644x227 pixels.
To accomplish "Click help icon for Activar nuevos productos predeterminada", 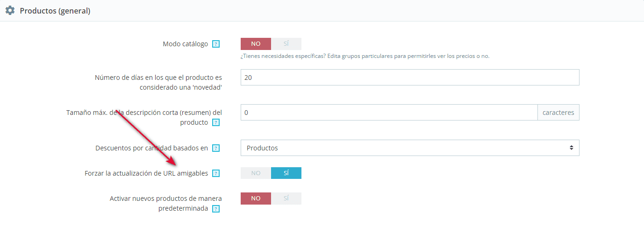I will pyautogui.click(x=216, y=209).
